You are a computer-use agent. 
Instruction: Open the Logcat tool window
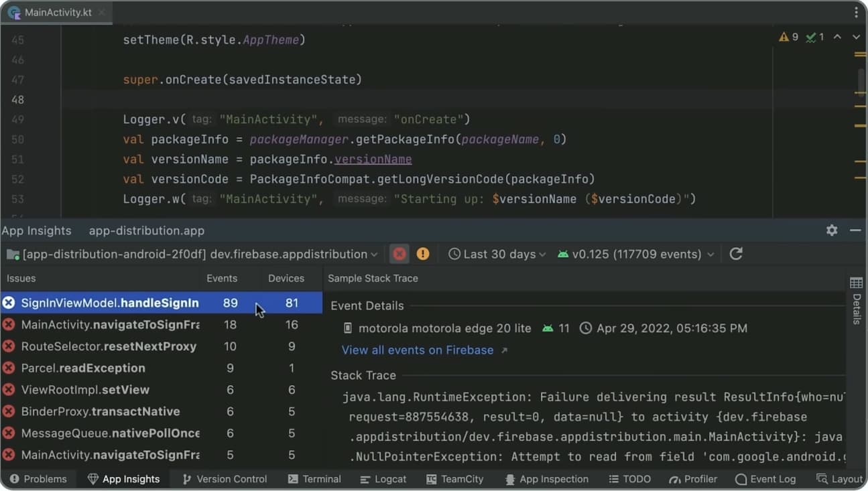tap(383, 479)
